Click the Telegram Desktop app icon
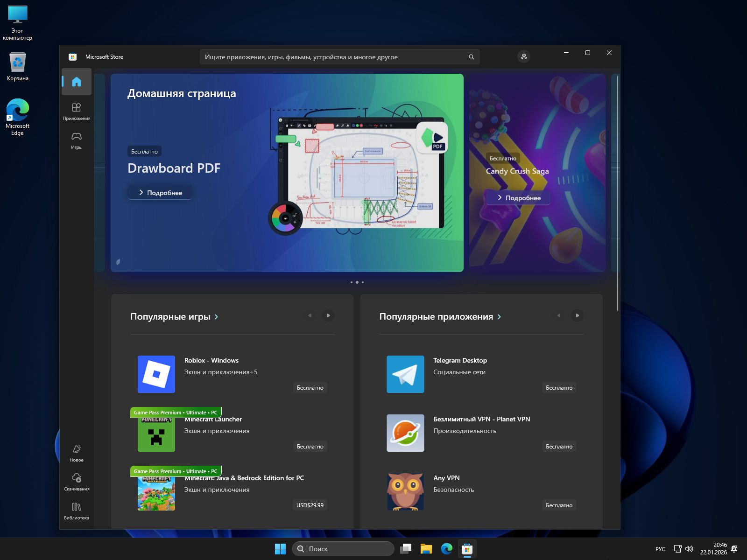The height and width of the screenshot is (560, 747). pos(405,374)
